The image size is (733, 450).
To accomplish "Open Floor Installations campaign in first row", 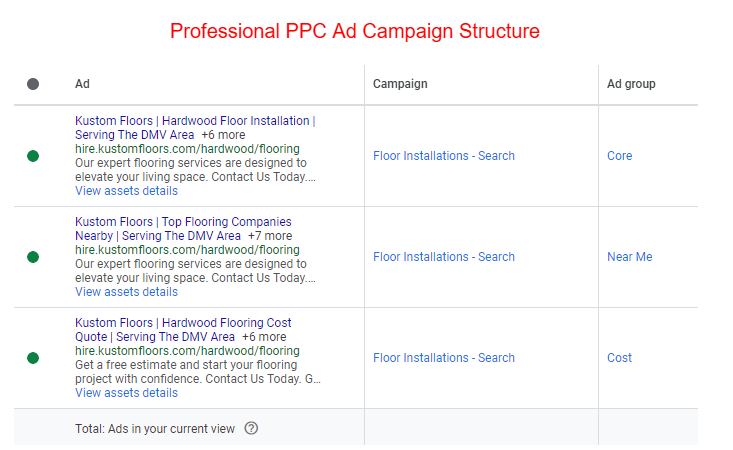I will 444,156.
